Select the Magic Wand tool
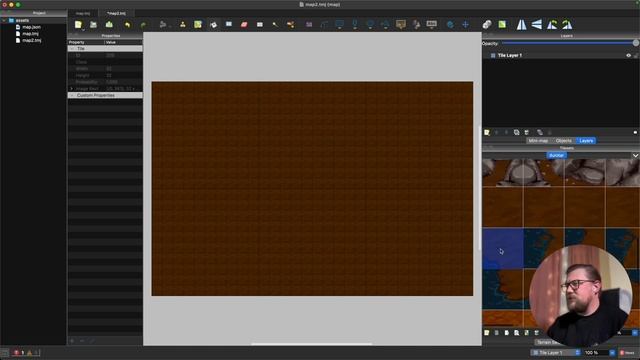Image resolution: width=640 pixels, height=360 pixels. coord(275,24)
